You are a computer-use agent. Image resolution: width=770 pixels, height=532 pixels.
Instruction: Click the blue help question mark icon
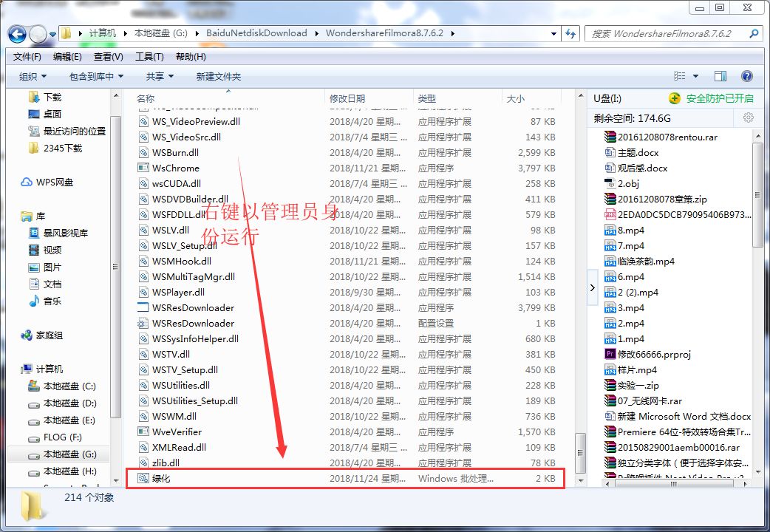pyautogui.click(x=746, y=76)
